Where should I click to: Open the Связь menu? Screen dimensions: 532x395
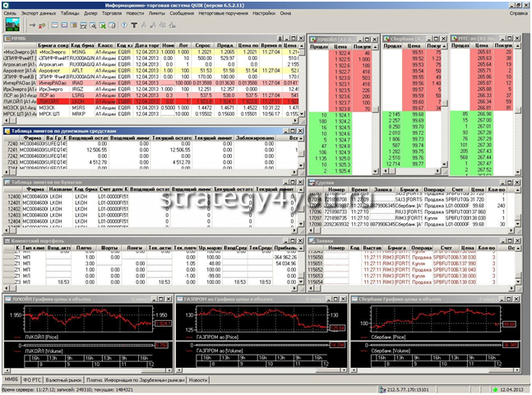pos(9,14)
